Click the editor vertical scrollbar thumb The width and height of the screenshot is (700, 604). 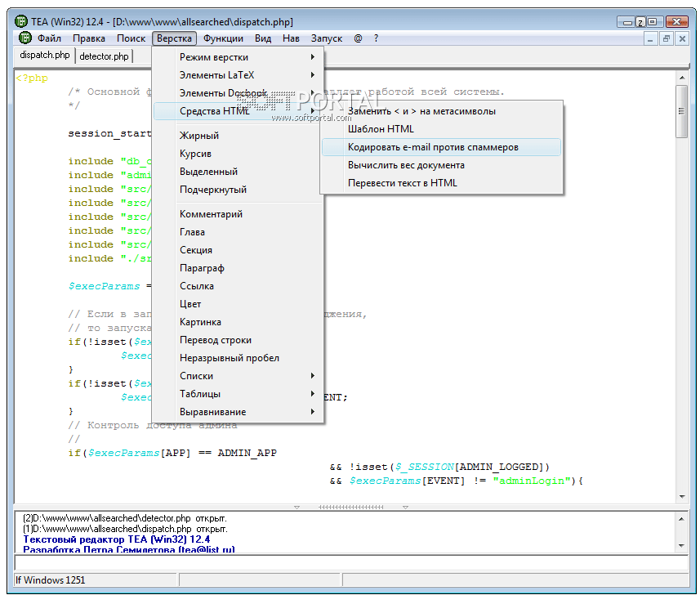(x=680, y=110)
